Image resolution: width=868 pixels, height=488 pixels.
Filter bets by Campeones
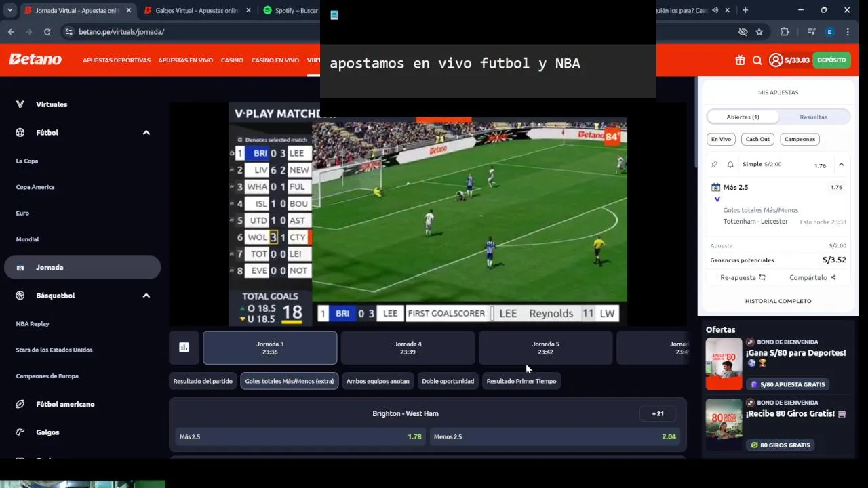[x=800, y=139]
